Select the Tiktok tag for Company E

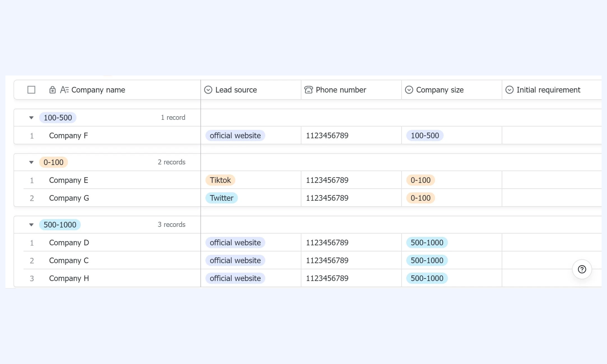click(x=220, y=180)
